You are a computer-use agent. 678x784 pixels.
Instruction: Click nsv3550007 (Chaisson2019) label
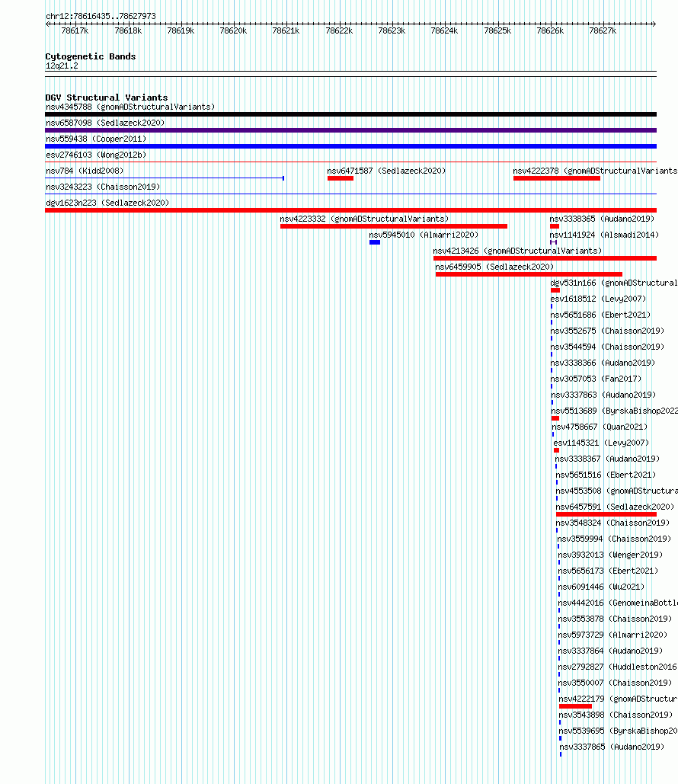pos(616,683)
